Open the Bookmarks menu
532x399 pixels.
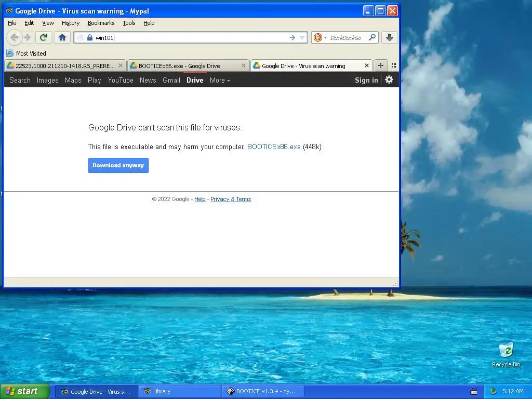[x=101, y=23]
